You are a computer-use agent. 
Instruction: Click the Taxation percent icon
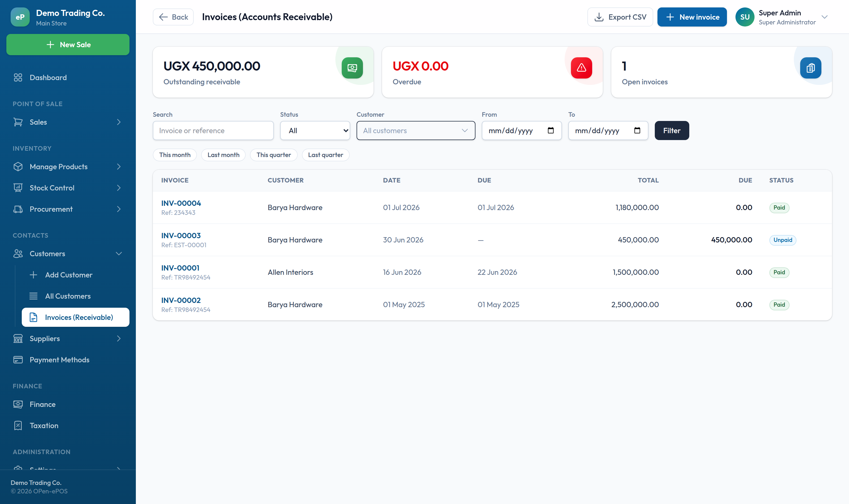pos(18,425)
